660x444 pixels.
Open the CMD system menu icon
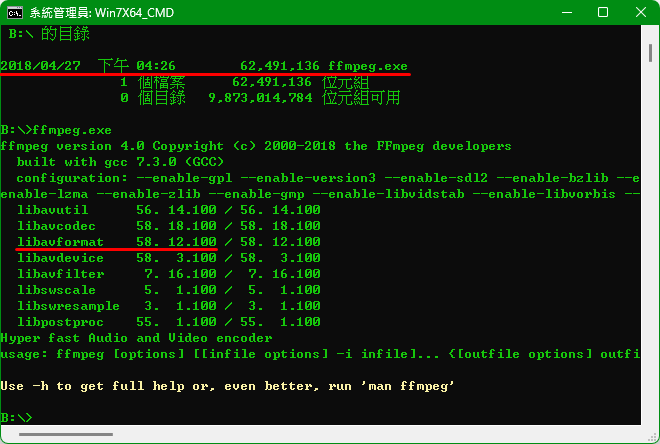15,13
